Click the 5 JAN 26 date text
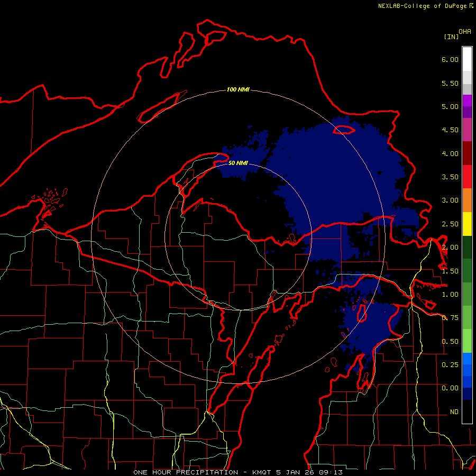This screenshot has width=476, height=476. 295,472
